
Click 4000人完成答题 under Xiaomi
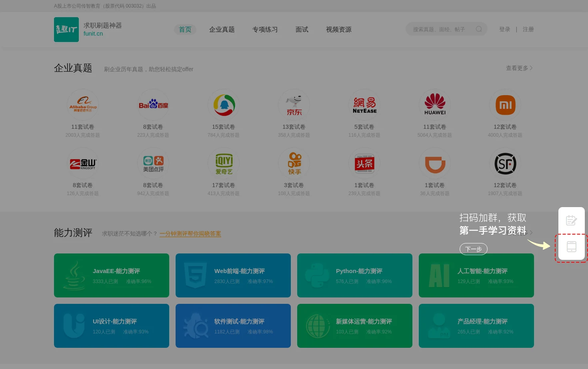(505, 135)
